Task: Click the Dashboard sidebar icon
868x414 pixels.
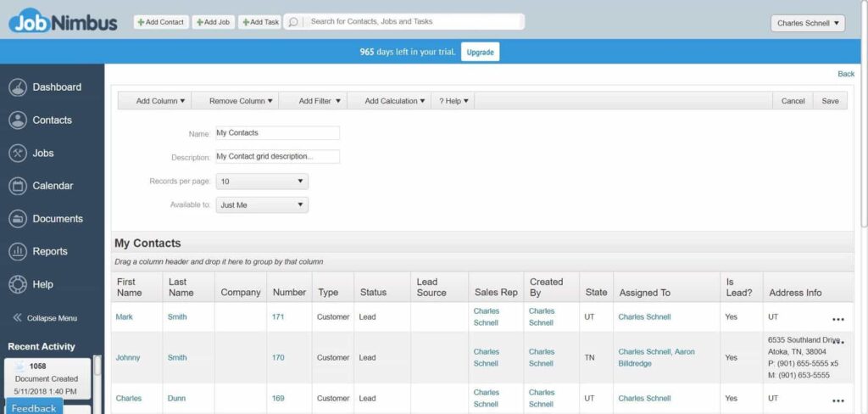Action: point(18,87)
